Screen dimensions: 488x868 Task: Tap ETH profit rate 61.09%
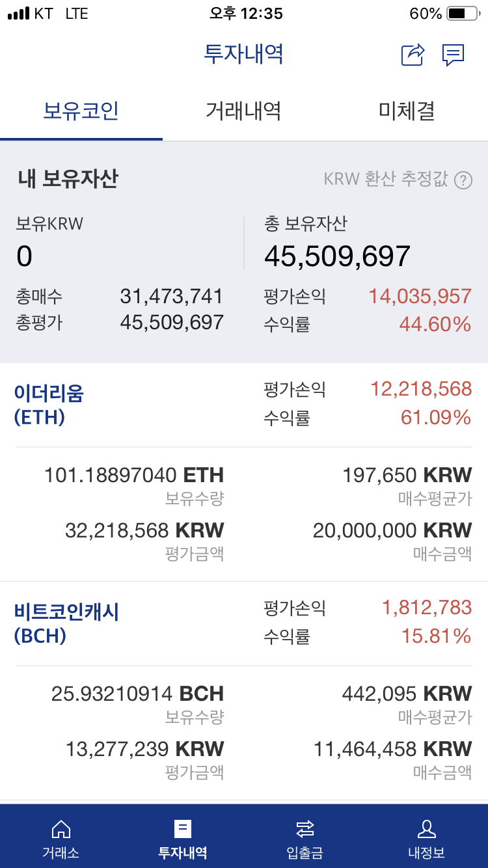435,417
